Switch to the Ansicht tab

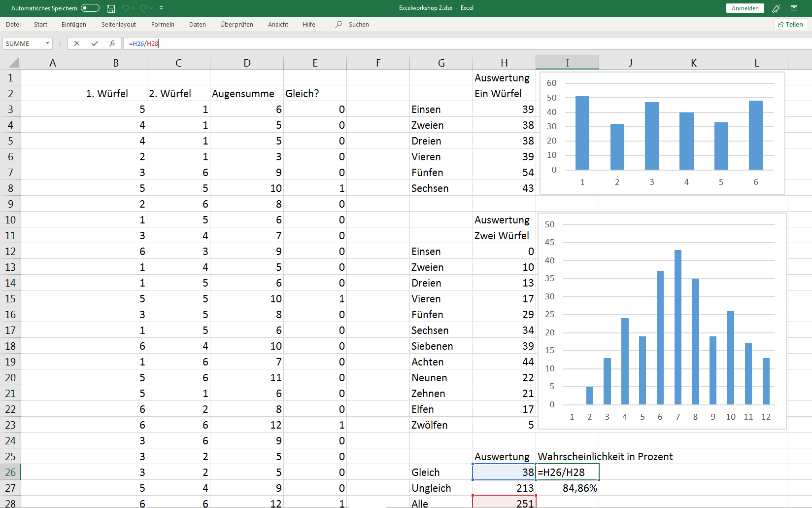tap(278, 24)
